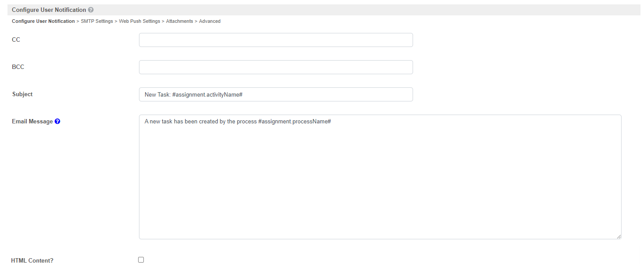Go to SMTP Settings step
This screenshot has width=644, height=274.
[x=97, y=21]
